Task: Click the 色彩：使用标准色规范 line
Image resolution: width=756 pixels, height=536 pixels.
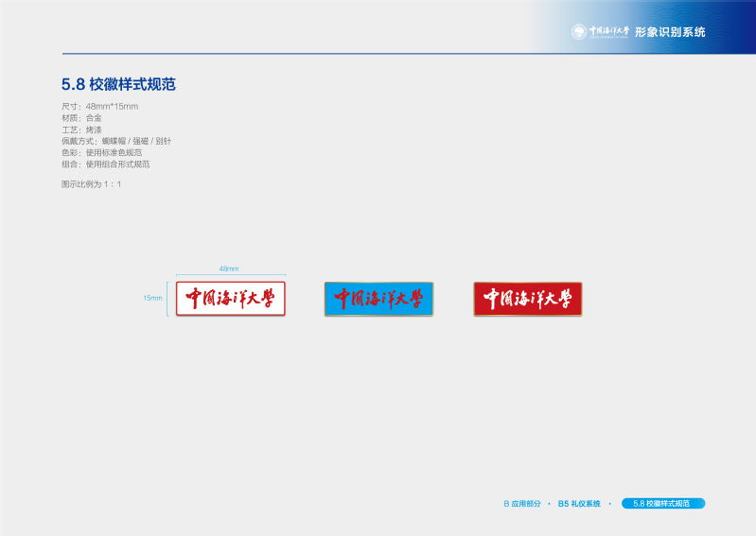Action: pyautogui.click(x=101, y=152)
